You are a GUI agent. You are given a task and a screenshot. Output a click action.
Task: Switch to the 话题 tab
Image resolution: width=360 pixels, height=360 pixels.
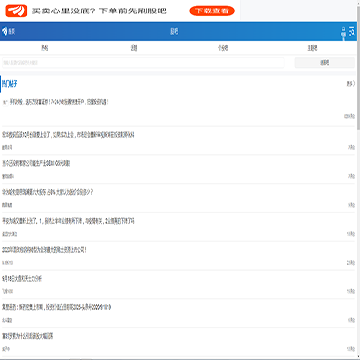[x=134, y=48]
